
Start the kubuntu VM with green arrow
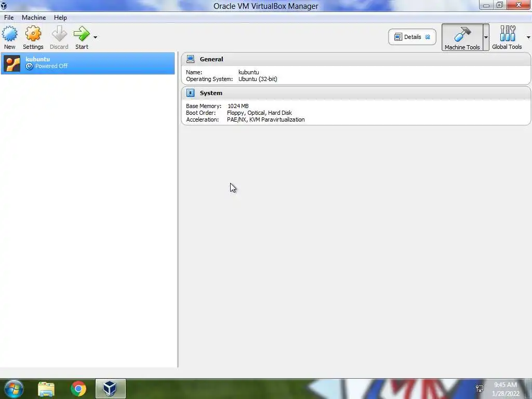[82, 37]
